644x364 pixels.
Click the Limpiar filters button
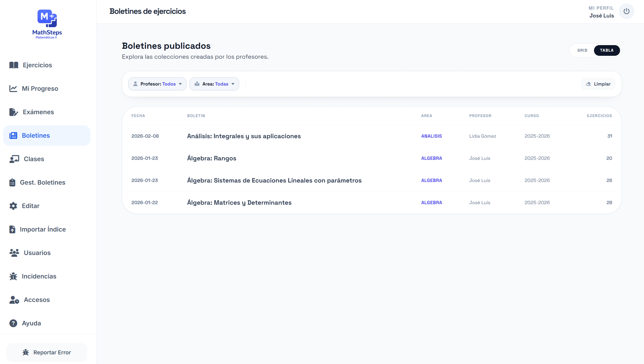pos(598,84)
